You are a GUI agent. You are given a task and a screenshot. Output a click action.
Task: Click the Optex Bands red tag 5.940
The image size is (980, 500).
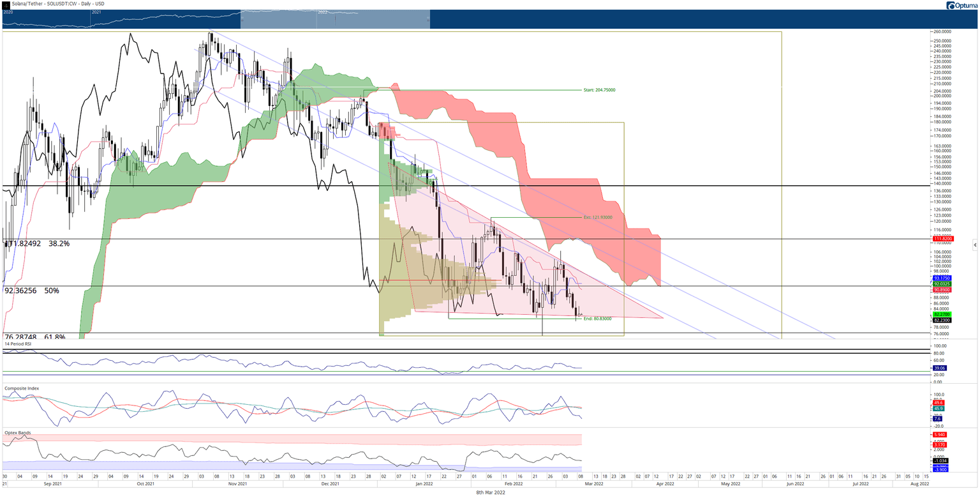pyautogui.click(x=940, y=435)
